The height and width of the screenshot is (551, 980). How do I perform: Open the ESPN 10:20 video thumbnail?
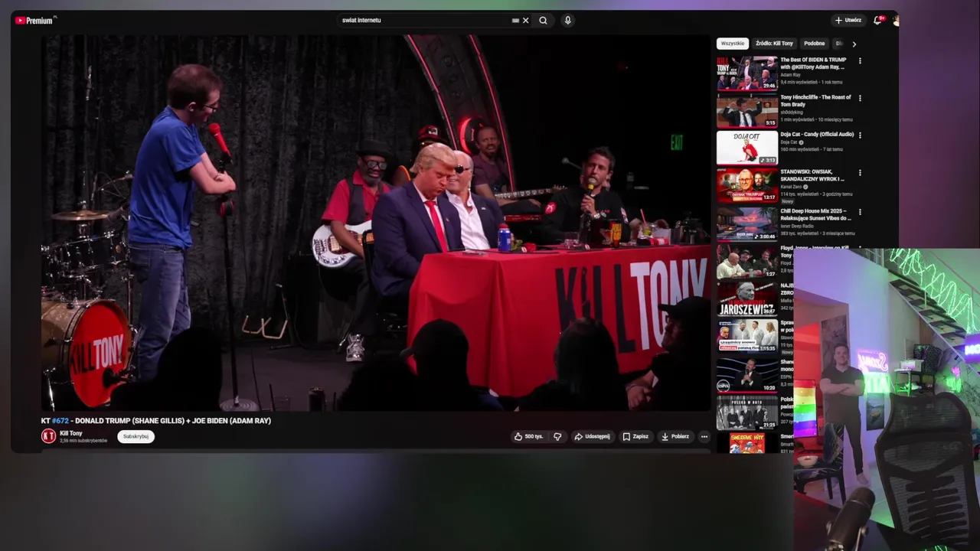747,375
